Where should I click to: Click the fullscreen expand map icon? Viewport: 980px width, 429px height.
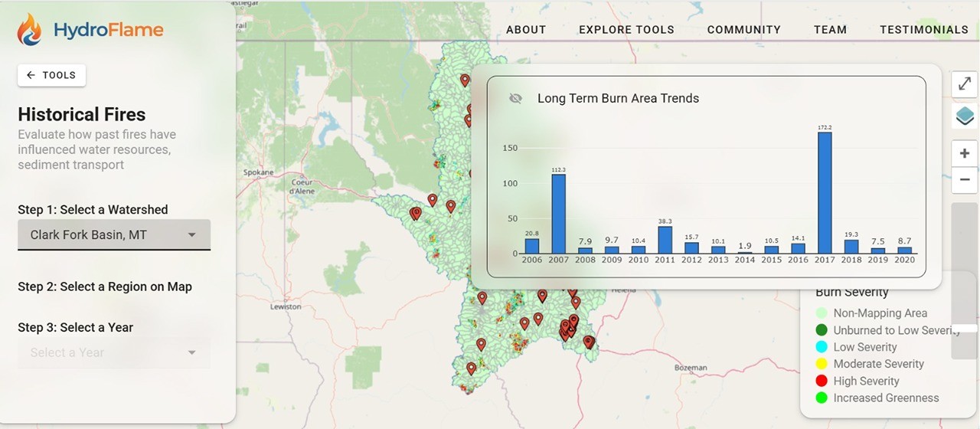pyautogui.click(x=965, y=84)
